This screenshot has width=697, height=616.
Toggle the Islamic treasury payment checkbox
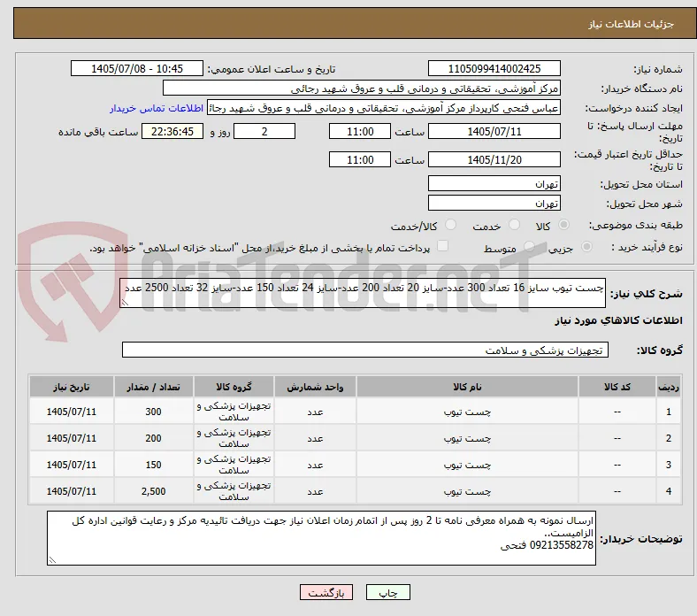pos(443,246)
